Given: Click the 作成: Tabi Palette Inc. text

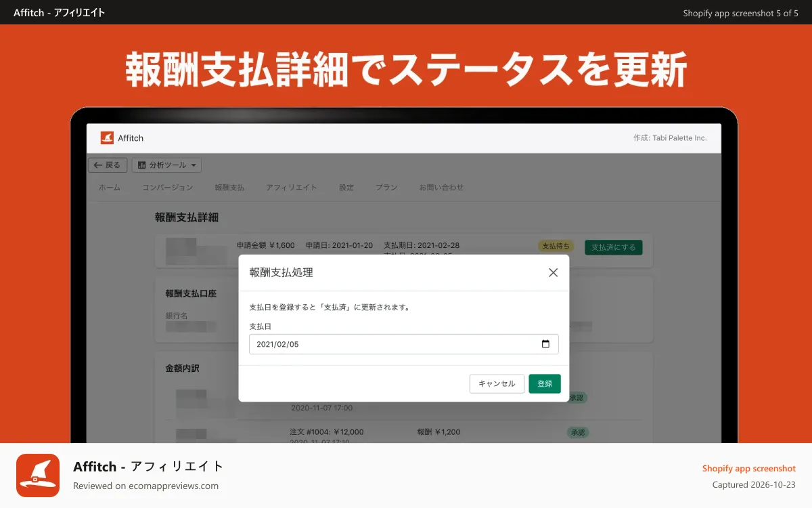Looking at the screenshot, I should (x=670, y=138).
